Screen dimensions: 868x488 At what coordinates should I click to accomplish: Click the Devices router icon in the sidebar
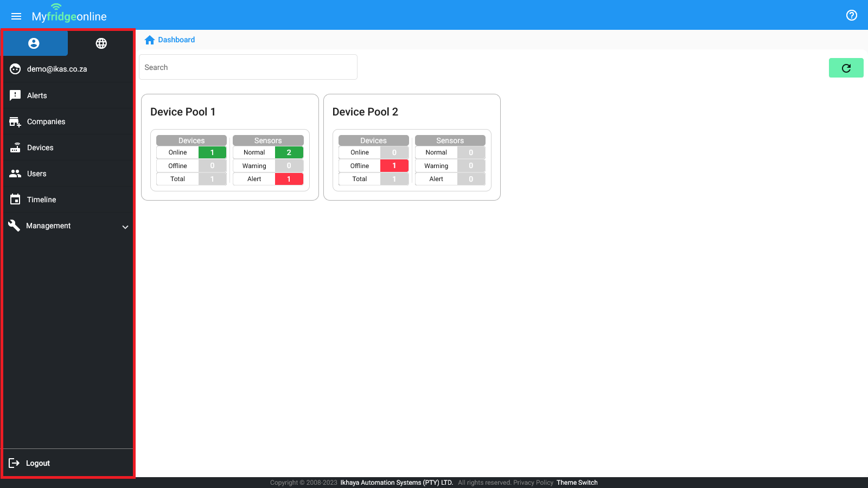click(15, 147)
